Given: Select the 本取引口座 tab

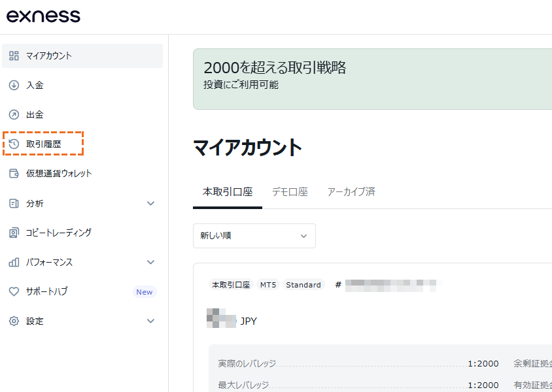Looking at the screenshot, I should coord(228,192).
